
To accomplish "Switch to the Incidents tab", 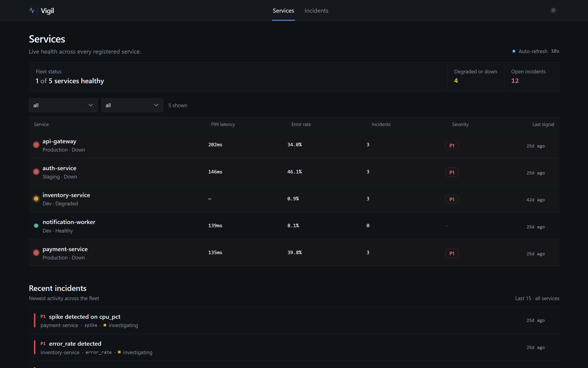I will click(x=316, y=11).
